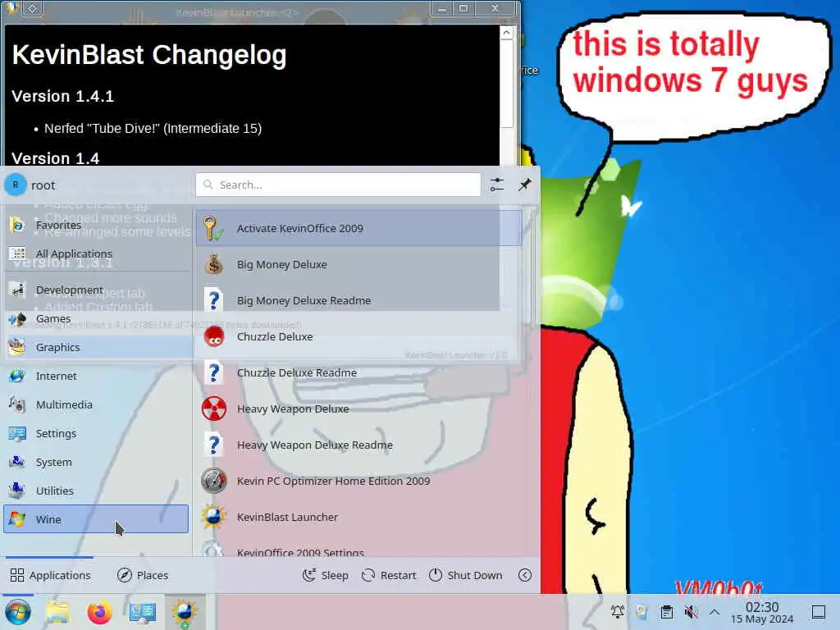Open Big Money Deluxe Readme question icon
Image resolution: width=840 pixels, height=630 pixels.
pos(214,300)
